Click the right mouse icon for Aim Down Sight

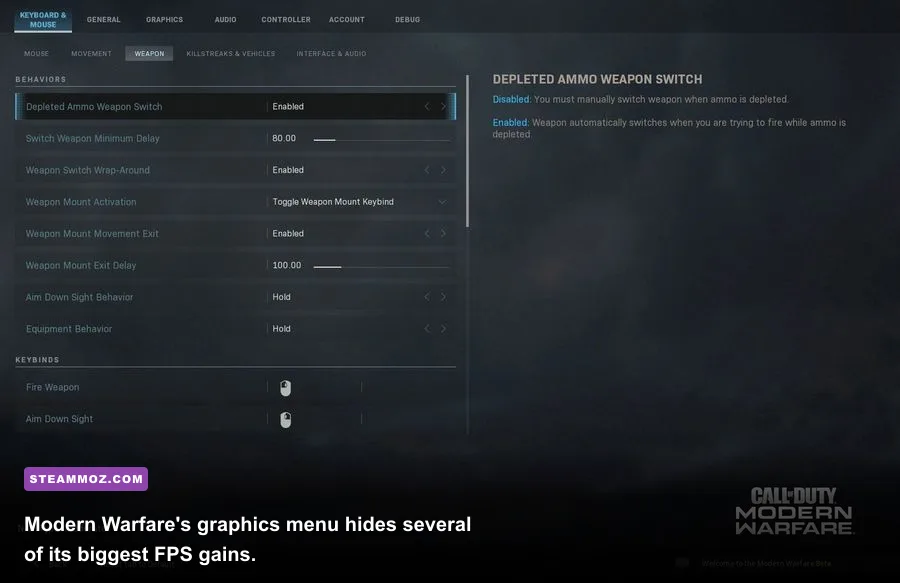[285, 419]
